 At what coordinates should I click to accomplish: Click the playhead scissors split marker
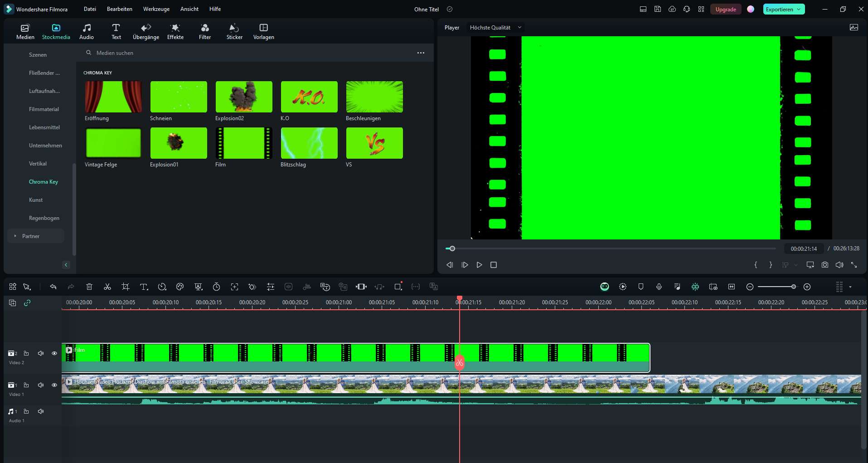point(460,363)
